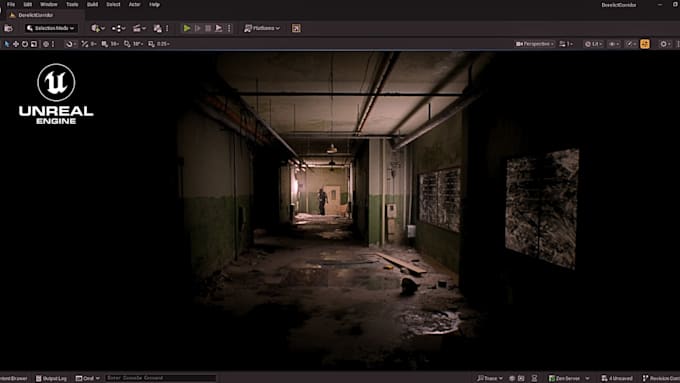Click the eject play button
The width and height of the screenshot is (680, 383).
219,28
